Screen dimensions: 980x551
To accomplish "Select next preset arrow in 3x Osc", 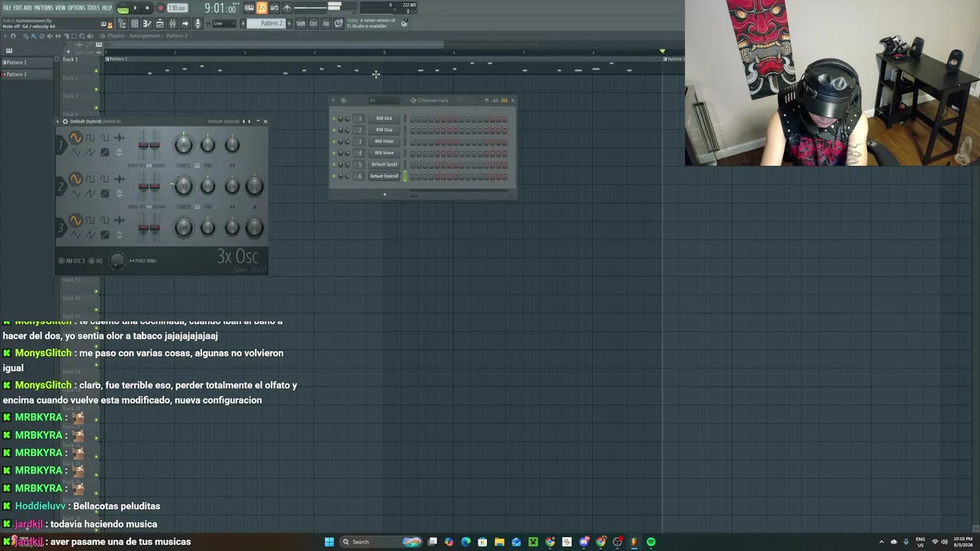I will tap(249, 121).
